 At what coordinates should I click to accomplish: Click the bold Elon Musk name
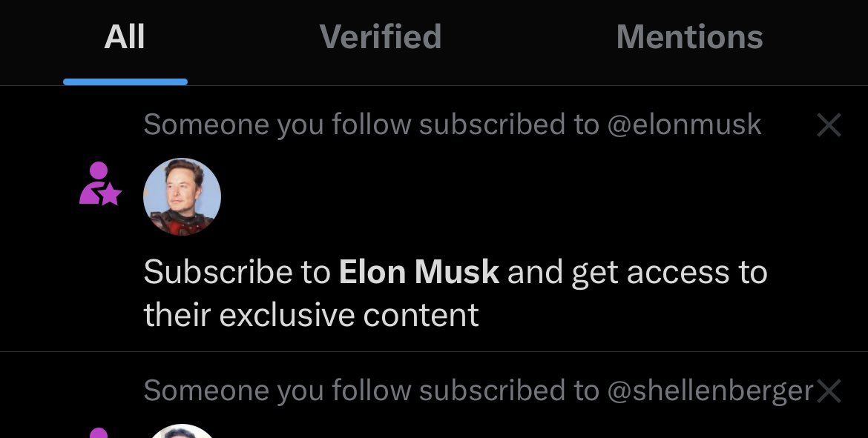tap(419, 271)
